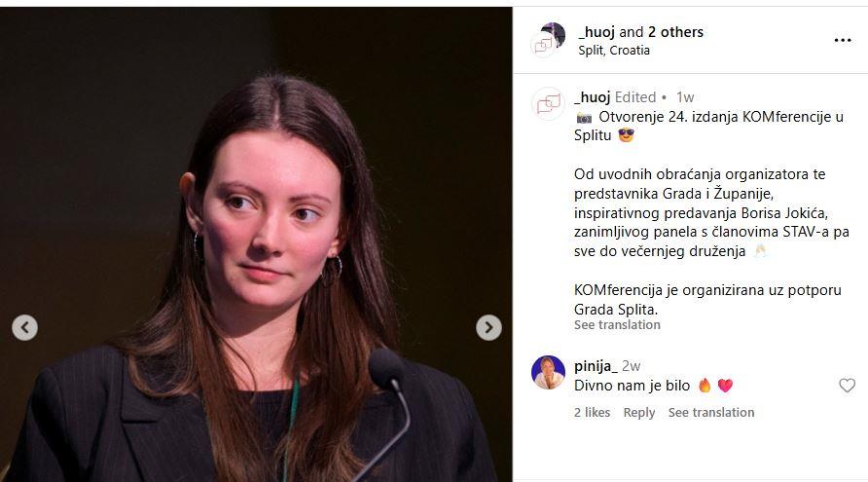Open pinija_'s profile picture
The height and width of the screenshot is (482, 868).
click(548, 372)
